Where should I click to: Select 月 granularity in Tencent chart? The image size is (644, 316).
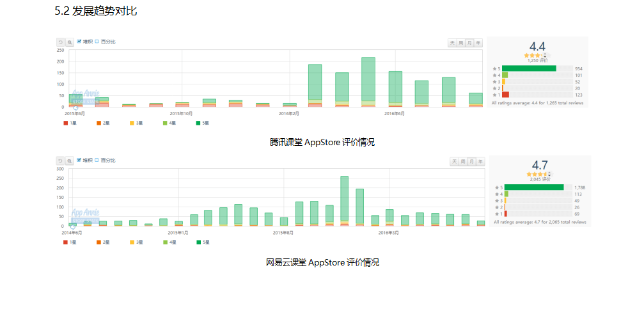pyautogui.click(x=469, y=43)
